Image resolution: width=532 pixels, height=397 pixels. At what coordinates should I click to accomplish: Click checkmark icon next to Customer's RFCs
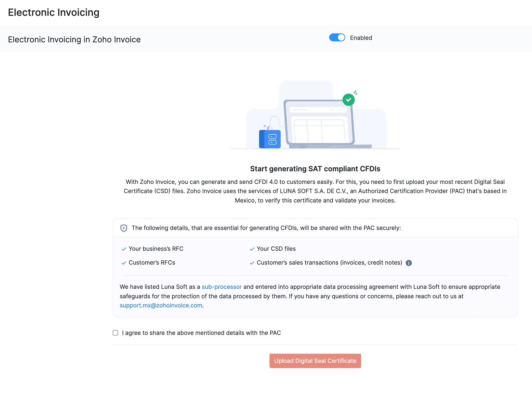click(124, 263)
